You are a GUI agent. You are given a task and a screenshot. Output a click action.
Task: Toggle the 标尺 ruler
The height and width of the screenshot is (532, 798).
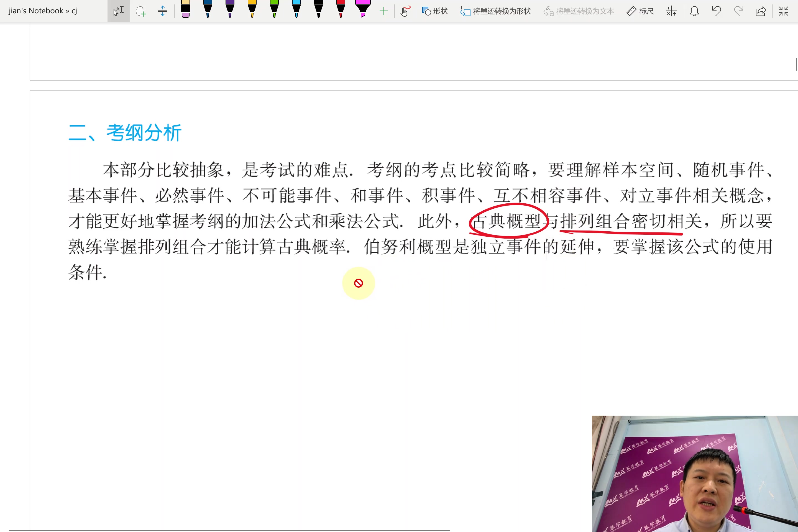(640, 11)
